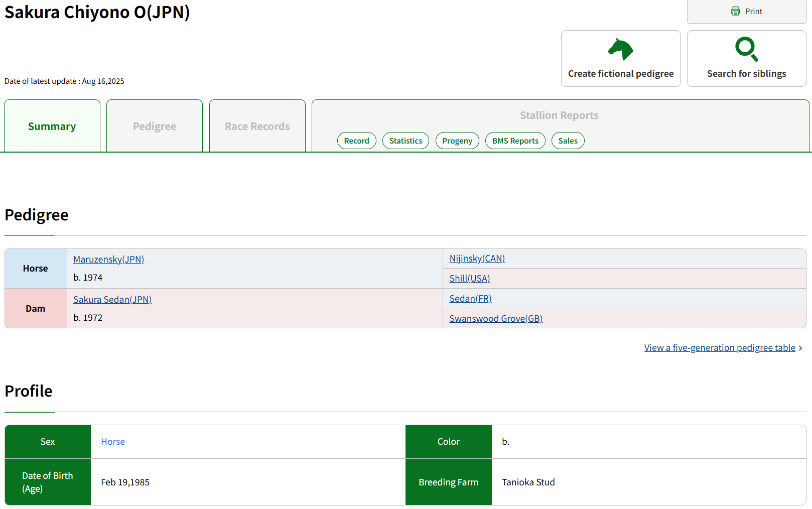Click the Dam row label in pedigree table
Viewport: 812px width, 509px height.
click(x=36, y=308)
